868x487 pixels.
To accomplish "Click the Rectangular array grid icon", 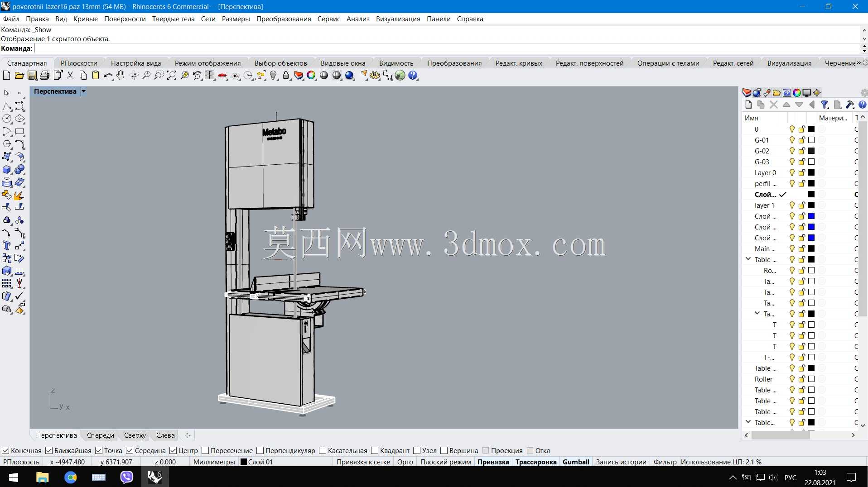I will coord(7,283).
